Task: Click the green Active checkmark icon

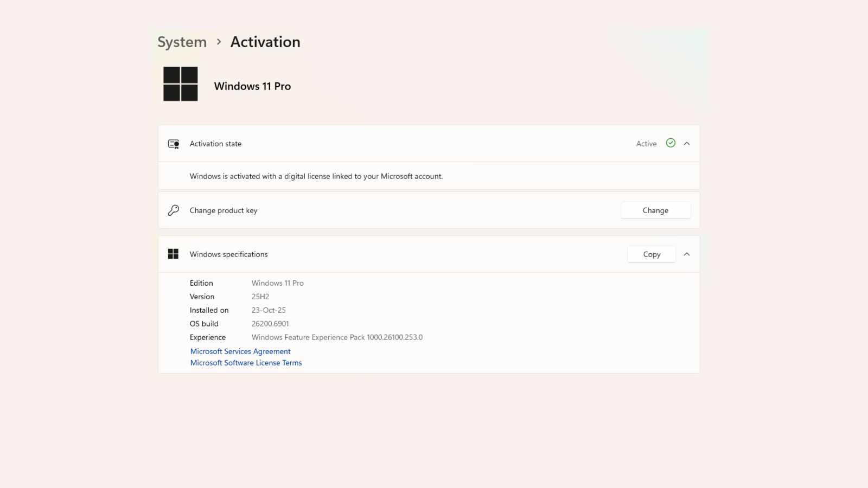Action: [x=671, y=143]
